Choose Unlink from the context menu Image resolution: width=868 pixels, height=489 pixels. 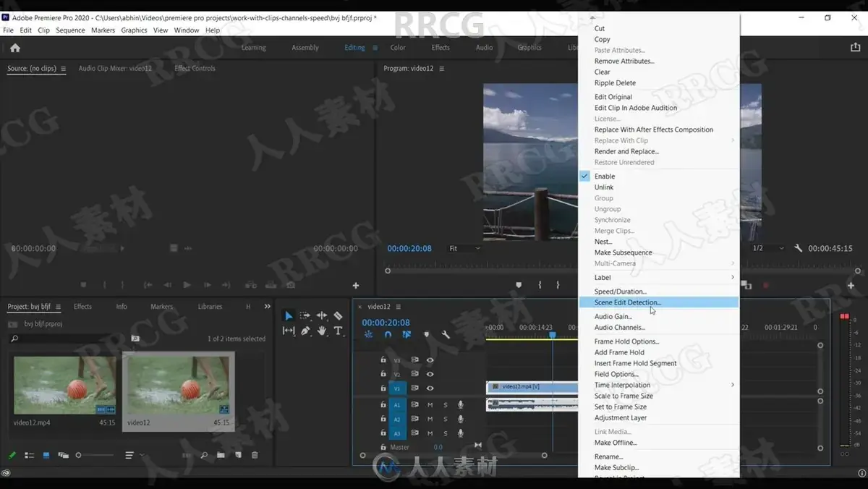tap(659, 187)
